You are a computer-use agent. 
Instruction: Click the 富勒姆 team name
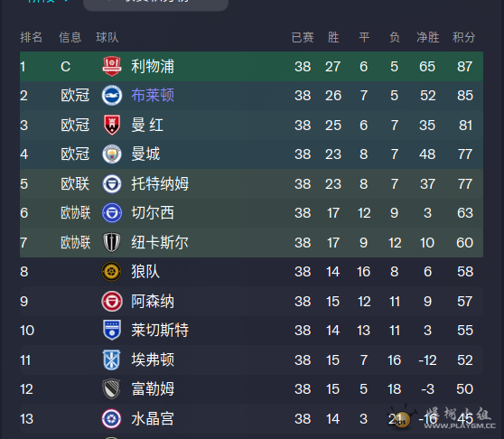[153, 389]
